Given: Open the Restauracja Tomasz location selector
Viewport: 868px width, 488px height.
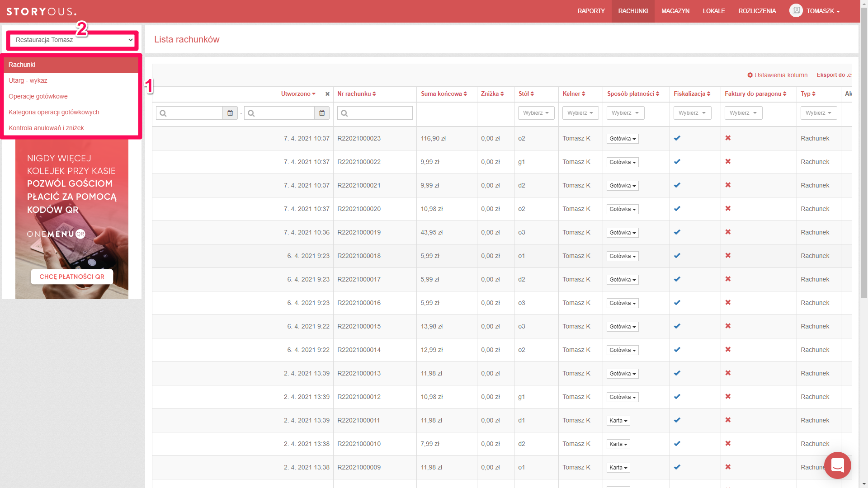Looking at the screenshot, I should click(x=72, y=40).
